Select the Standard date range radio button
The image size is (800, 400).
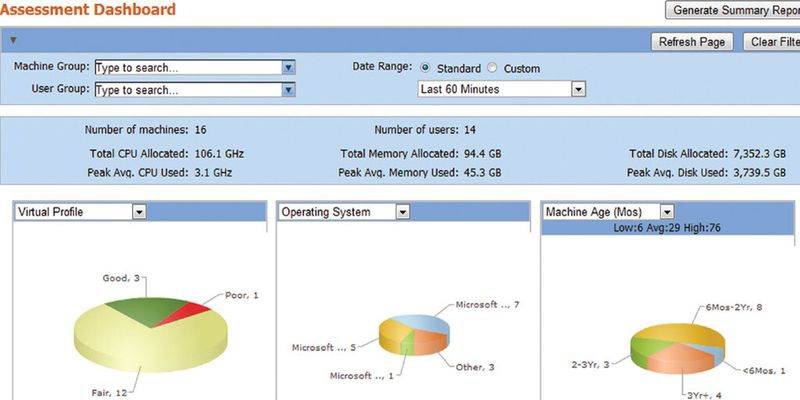click(426, 68)
